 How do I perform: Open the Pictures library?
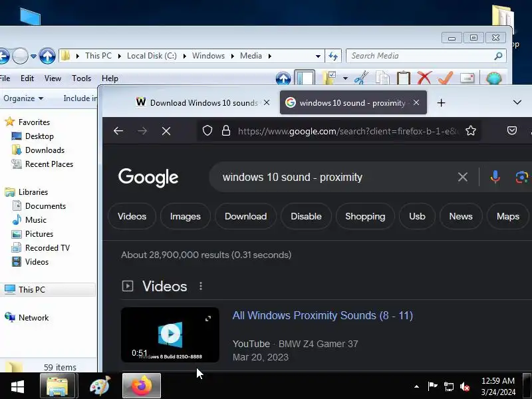pos(39,234)
